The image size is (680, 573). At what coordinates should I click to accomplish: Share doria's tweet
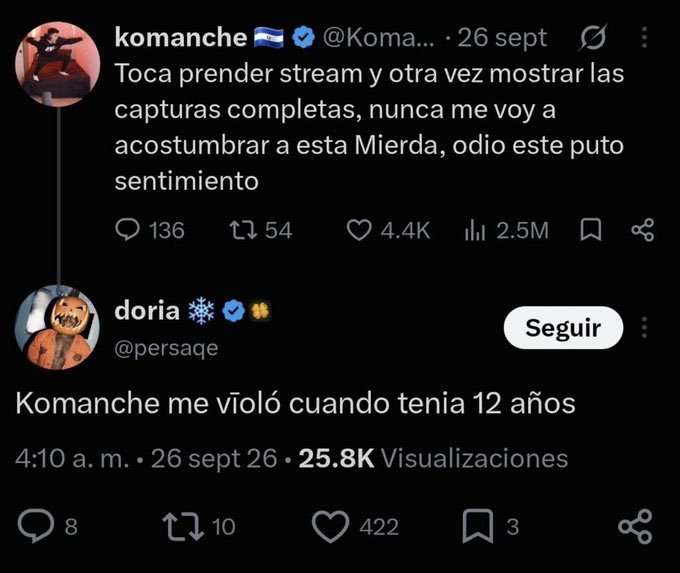pyautogui.click(x=635, y=526)
